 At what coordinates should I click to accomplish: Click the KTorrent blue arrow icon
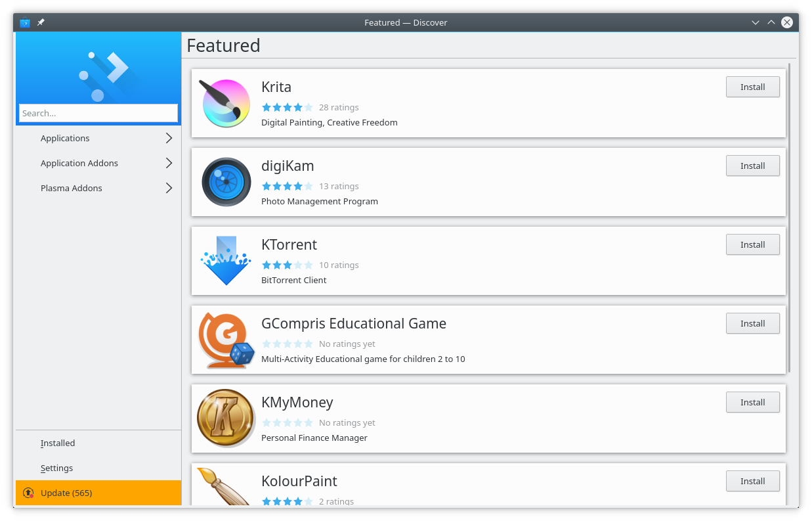pyautogui.click(x=226, y=261)
